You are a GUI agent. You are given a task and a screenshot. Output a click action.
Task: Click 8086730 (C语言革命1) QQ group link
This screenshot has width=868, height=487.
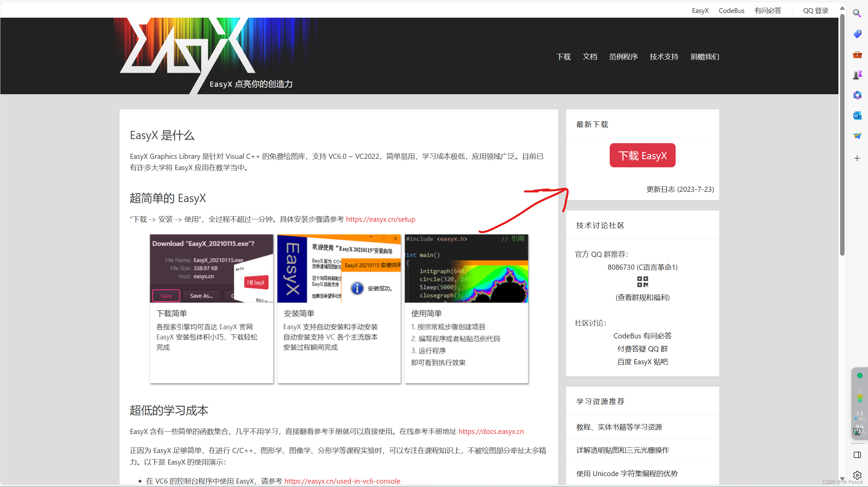pos(642,267)
